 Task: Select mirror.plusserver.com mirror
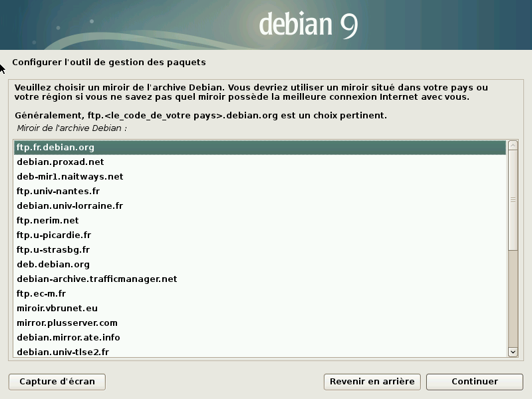pos(66,323)
